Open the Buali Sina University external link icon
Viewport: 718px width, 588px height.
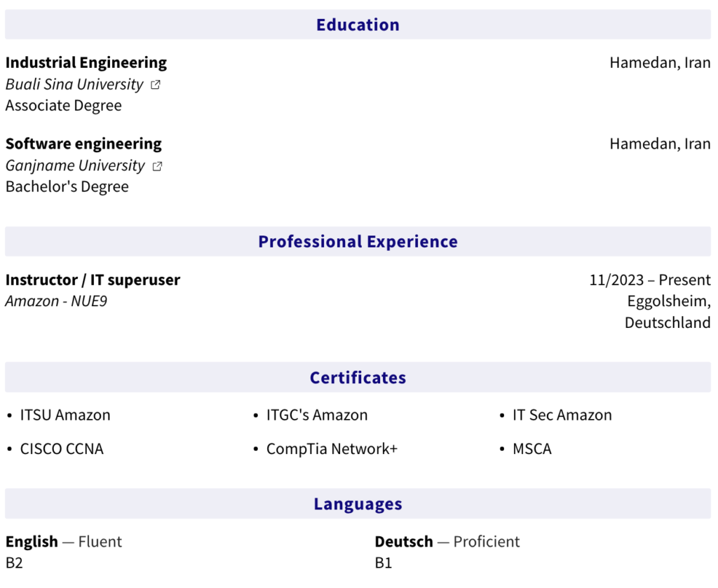pyautogui.click(x=156, y=85)
